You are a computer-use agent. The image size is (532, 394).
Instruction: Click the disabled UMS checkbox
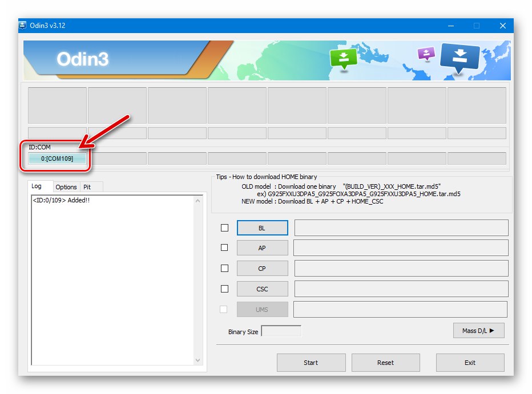[224, 309]
